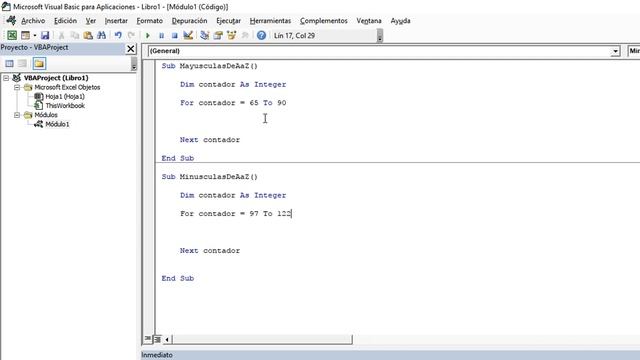Click the VBA icon left of Archivo
The image size is (640, 360).
pyautogui.click(x=11, y=20)
